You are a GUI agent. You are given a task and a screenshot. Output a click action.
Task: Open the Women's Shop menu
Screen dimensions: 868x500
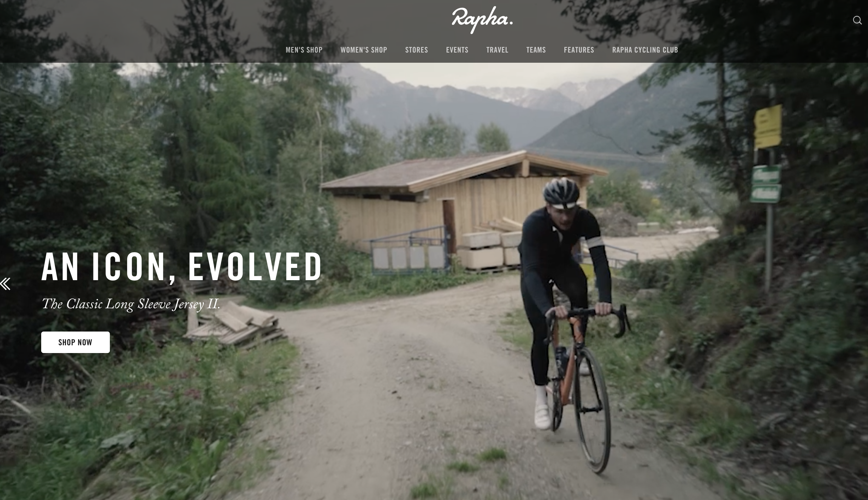click(364, 50)
